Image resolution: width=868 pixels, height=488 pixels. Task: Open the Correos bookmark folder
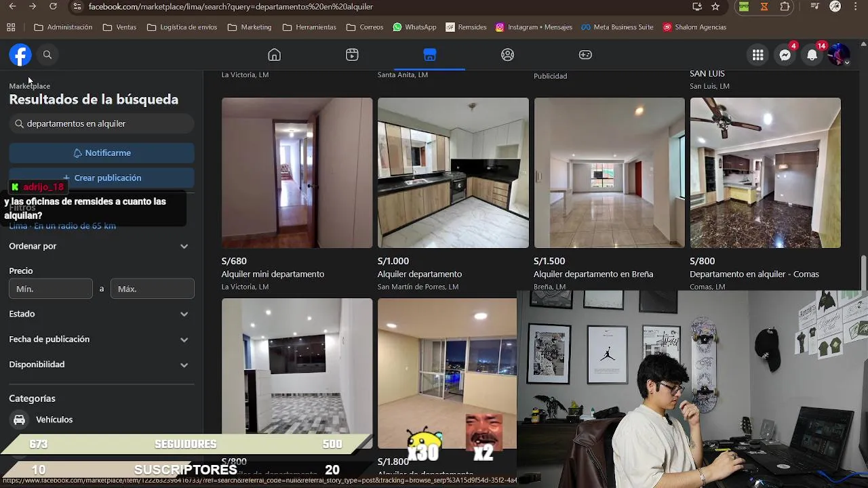point(365,27)
